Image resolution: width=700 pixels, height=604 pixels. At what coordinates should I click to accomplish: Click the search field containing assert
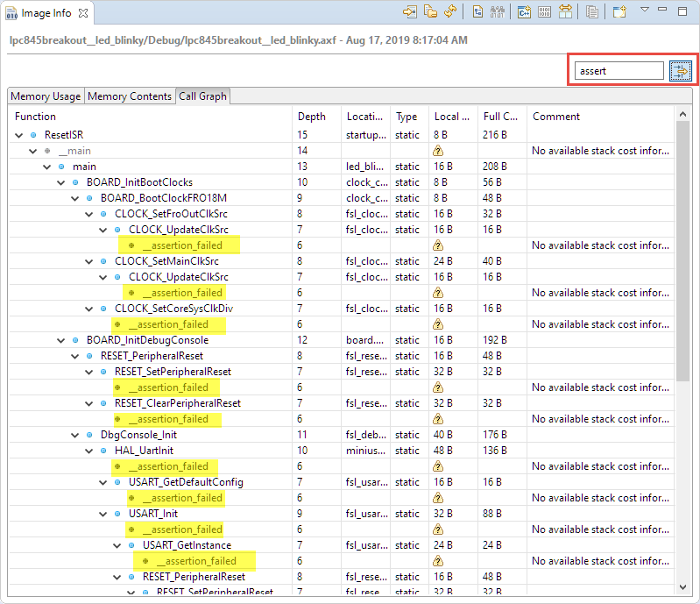(x=619, y=71)
